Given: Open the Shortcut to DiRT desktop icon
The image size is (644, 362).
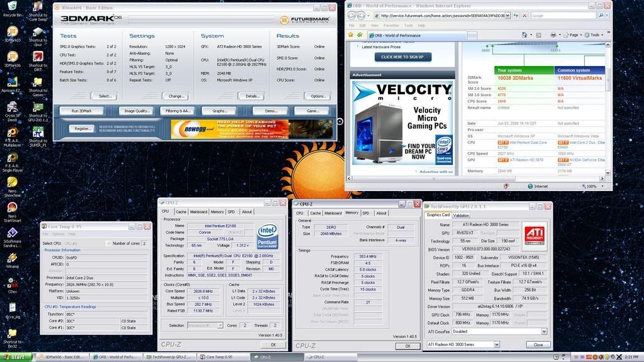Looking at the screenshot, I should [x=38, y=62].
